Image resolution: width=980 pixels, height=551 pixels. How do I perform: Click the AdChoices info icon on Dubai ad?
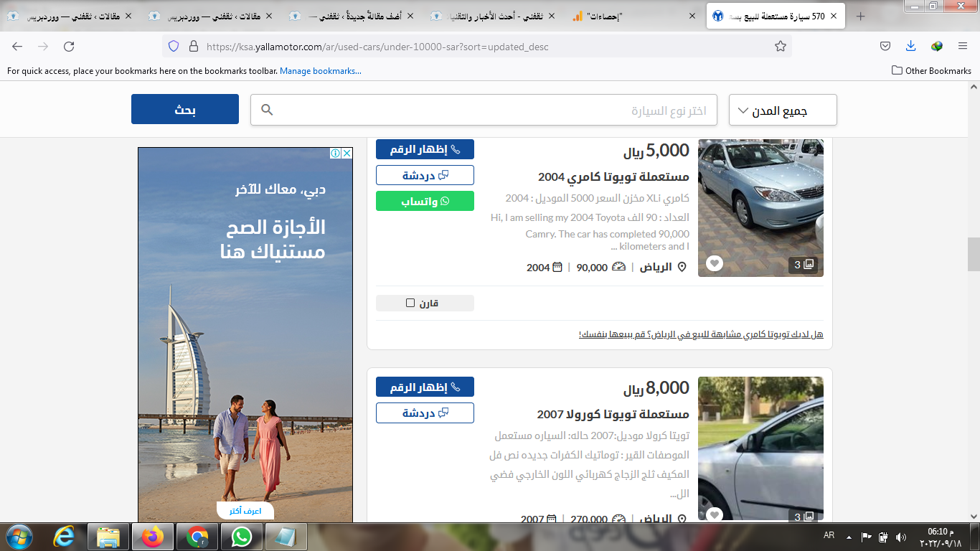click(x=335, y=154)
